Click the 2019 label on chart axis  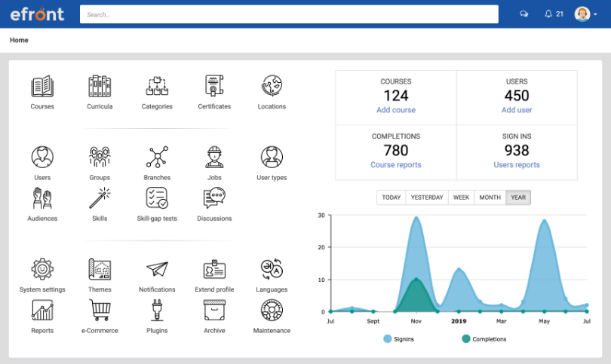click(x=459, y=321)
